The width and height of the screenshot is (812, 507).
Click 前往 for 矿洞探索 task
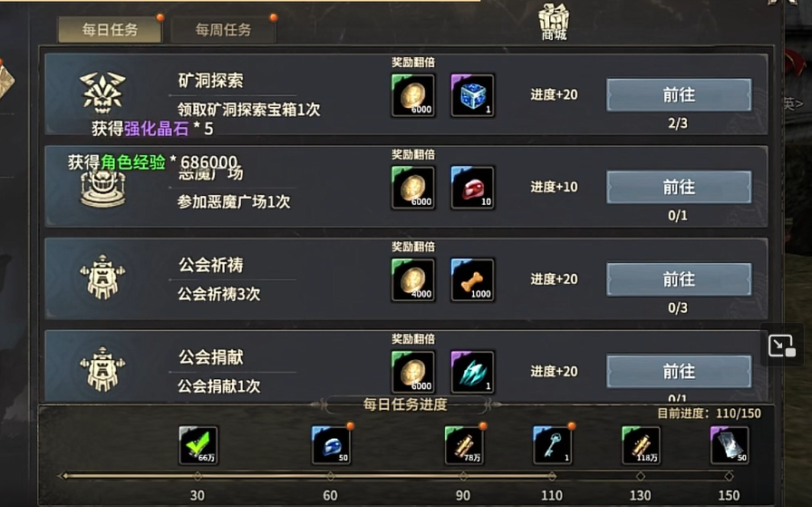[x=679, y=95]
